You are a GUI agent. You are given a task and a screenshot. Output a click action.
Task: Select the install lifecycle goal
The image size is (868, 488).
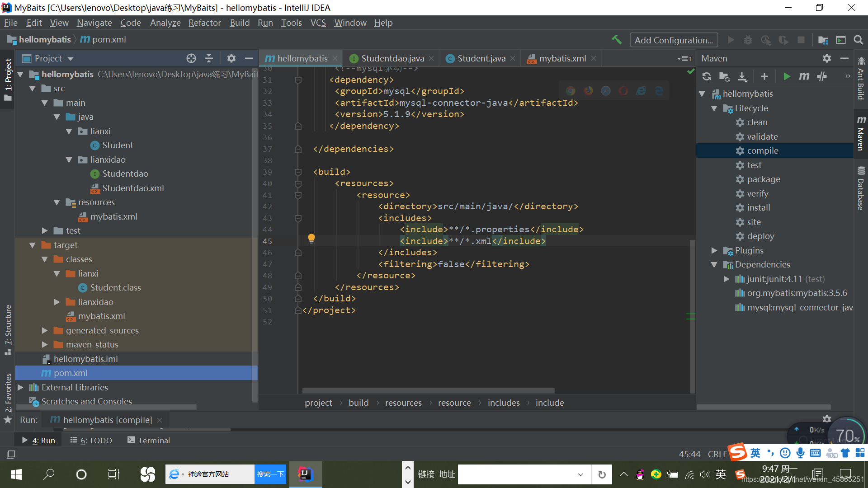758,208
